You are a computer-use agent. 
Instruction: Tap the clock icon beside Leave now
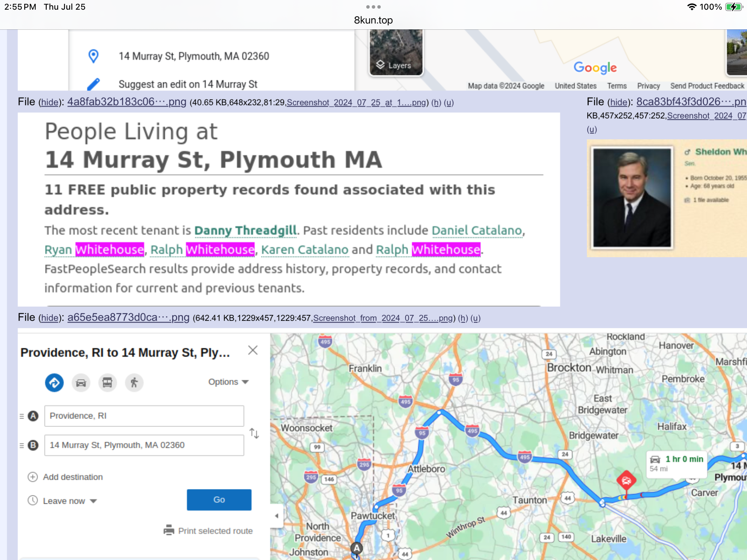click(x=33, y=501)
